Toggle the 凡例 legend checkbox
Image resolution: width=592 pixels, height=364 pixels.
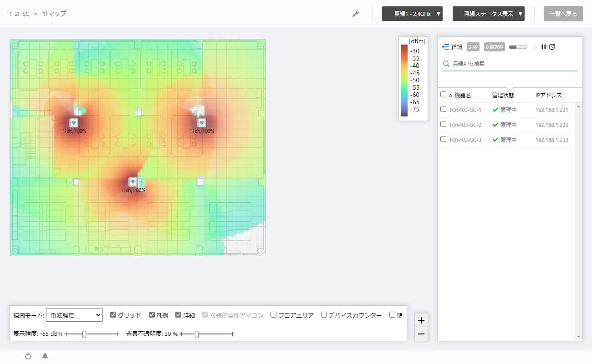pyautogui.click(x=152, y=314)
